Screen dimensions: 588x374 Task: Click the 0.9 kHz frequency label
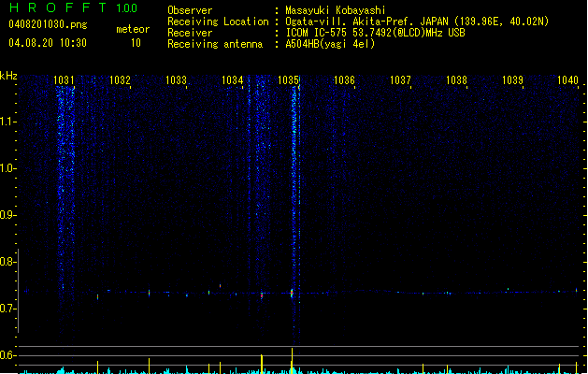[x=7, y=215]
